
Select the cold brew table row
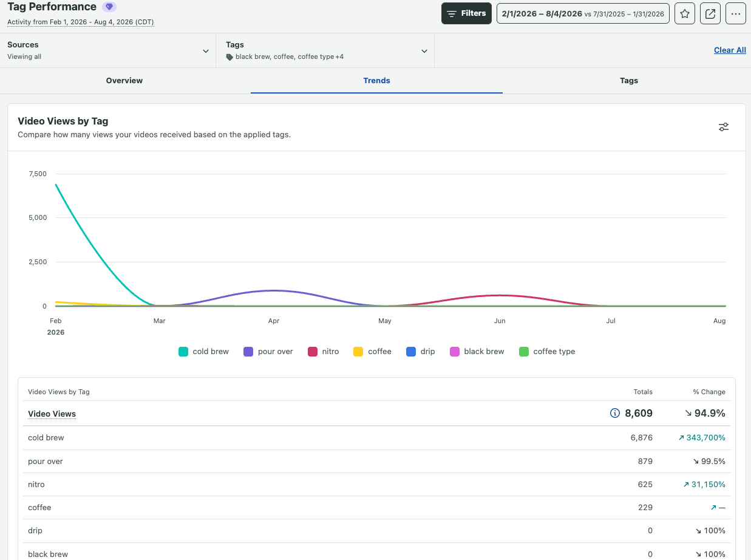tap(376, 438)
